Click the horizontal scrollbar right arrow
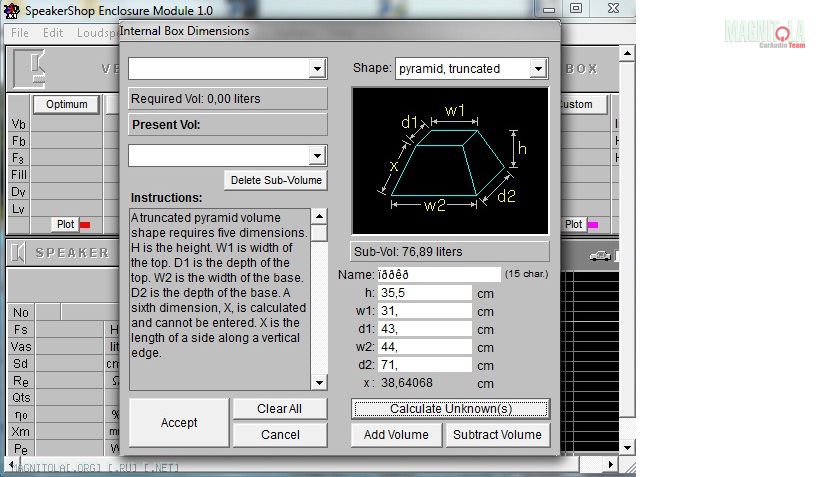 click(x=610, y=464)
